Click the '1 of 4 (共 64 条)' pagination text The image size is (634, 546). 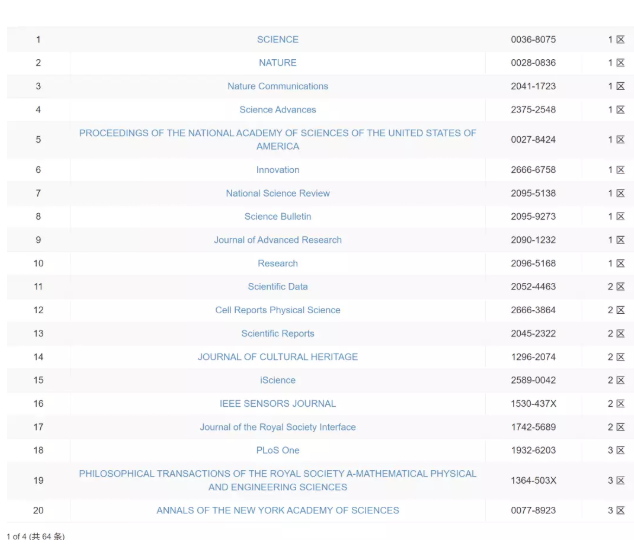click(36, 537)
